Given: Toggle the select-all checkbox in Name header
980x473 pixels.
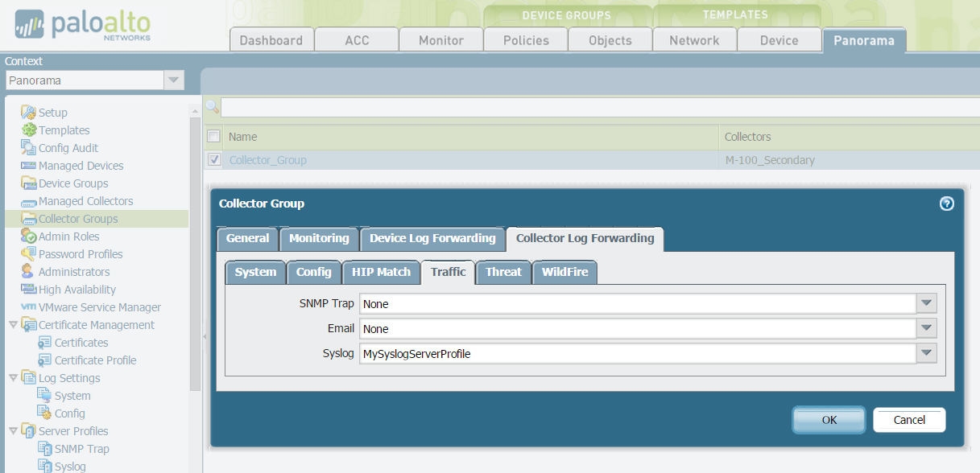Looking at the screenshot, I should (214, 137).
